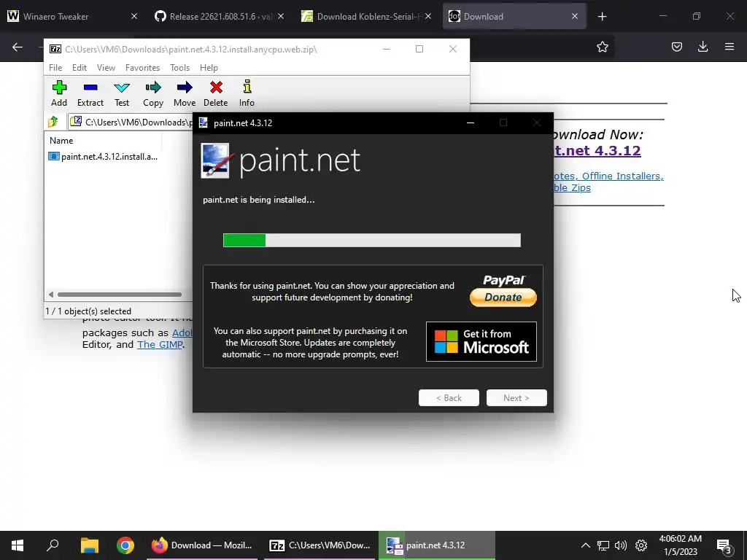Open The GIMP link on webpage
The height and width of the screenshot is (560, 747).
(160, 344)
